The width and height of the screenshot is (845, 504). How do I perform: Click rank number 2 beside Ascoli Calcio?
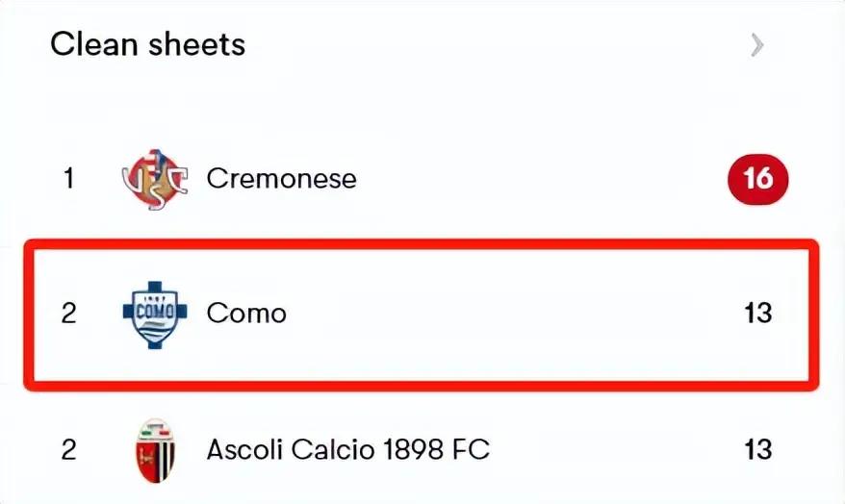tap(68, 449)
